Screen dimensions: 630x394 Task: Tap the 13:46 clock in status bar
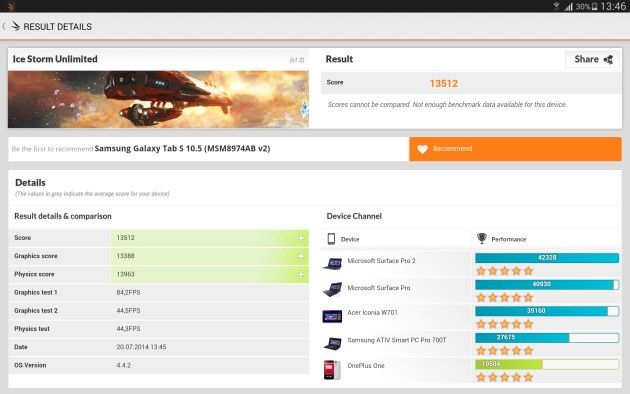tap(614, 6)
